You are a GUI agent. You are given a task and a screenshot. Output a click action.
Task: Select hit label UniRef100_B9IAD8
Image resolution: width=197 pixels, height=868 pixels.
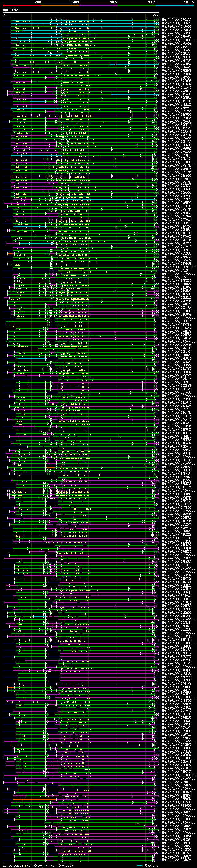click(x=177, y=81)
